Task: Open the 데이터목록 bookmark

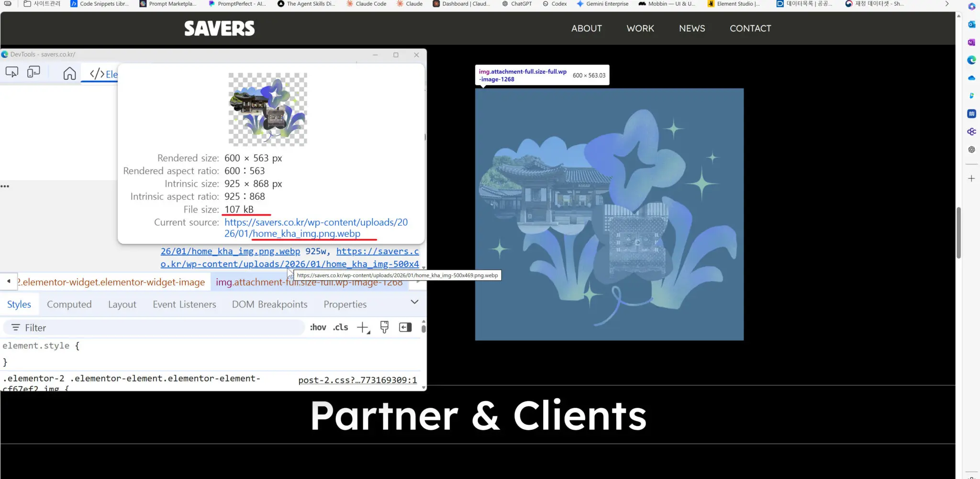Action: point(804,4)
